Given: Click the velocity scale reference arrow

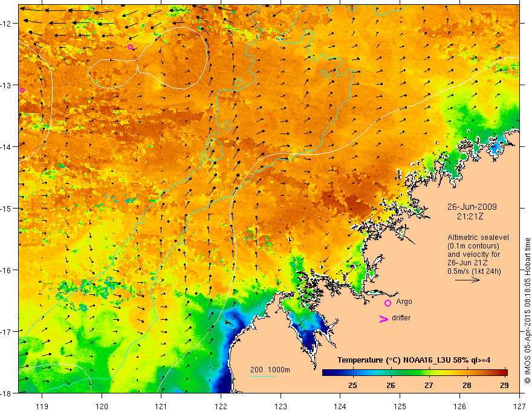Looking at the screenshot, I should [x=467, y=280].
